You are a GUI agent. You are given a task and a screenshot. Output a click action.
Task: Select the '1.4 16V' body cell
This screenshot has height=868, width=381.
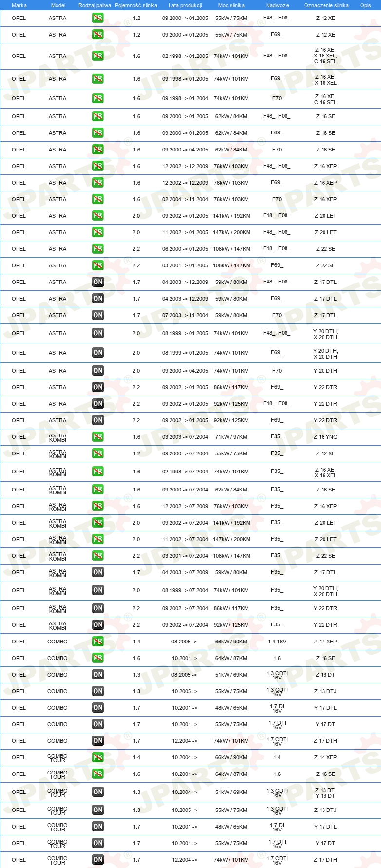pyautogui.click(x=277, y=642)
